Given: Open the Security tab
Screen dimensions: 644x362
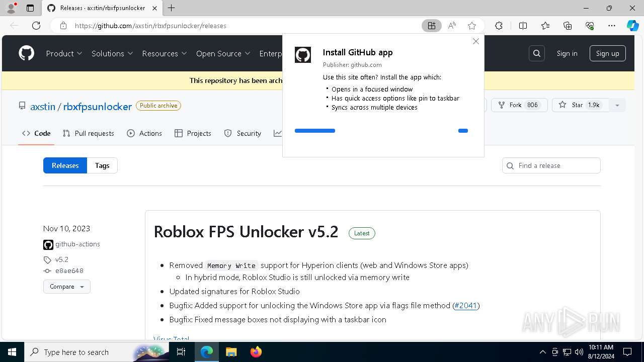Looking at the screenshot, I should coord(243,133).
